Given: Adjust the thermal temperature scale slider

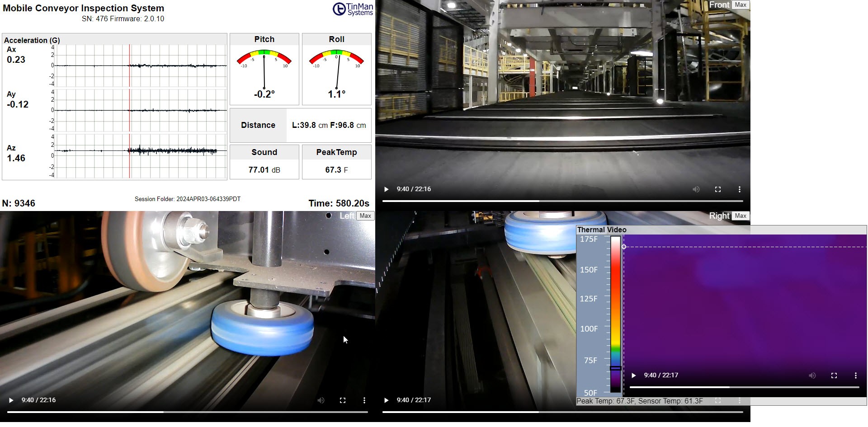Looking at the screenshot, I should (615, 368).
